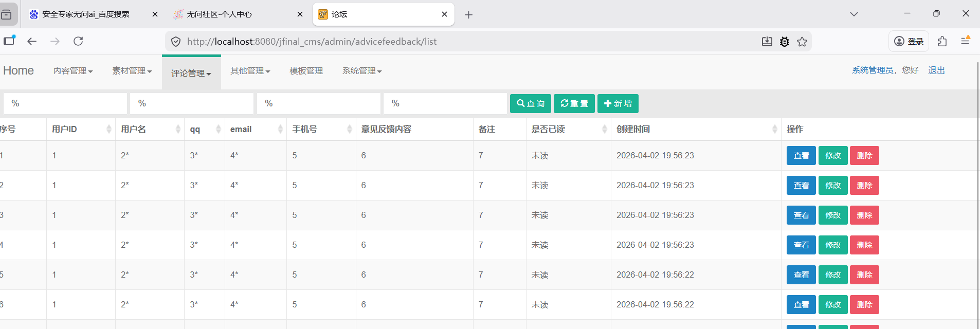Open the list-all-tabs chevron in title bar
This screenshot has width=980, height=329.
click(854, 14)
